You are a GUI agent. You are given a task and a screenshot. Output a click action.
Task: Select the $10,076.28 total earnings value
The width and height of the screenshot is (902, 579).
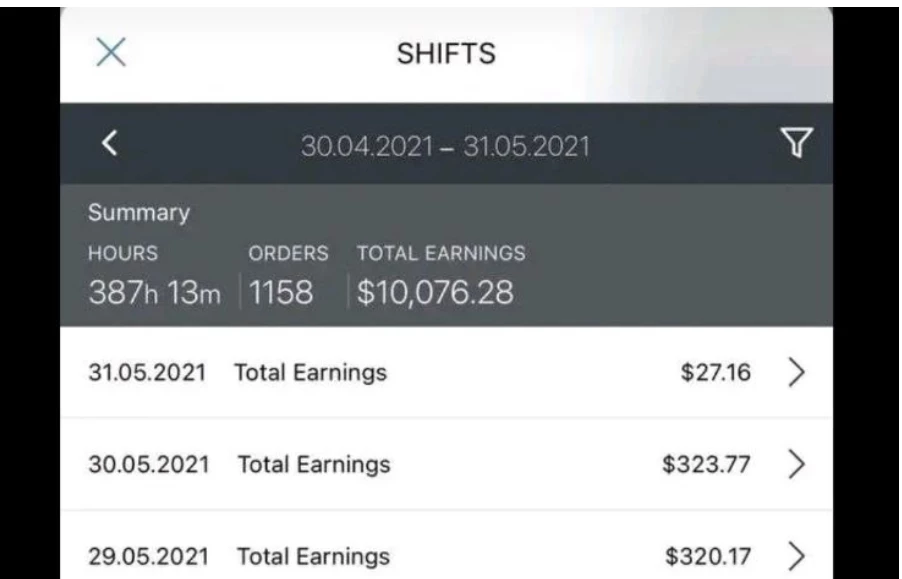click(435, 292)
